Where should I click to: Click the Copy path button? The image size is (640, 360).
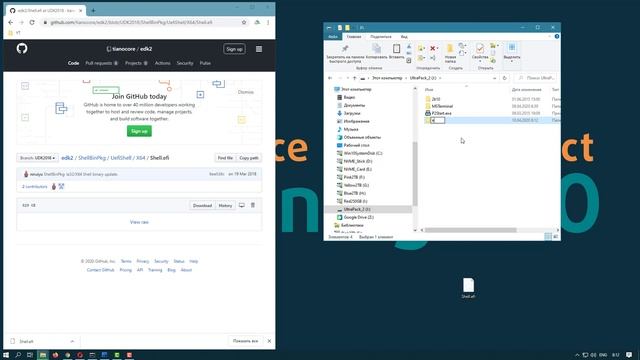point(249,158)
